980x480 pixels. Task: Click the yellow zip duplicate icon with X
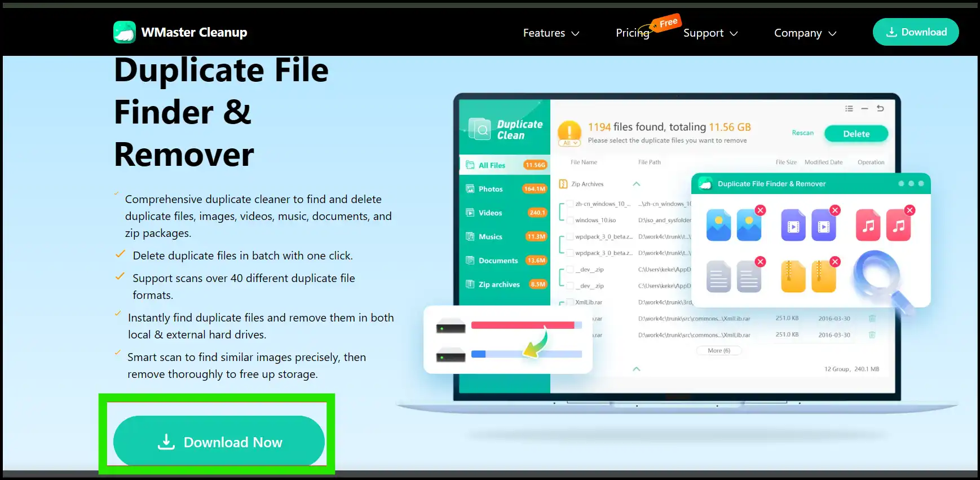coord(824,275)
